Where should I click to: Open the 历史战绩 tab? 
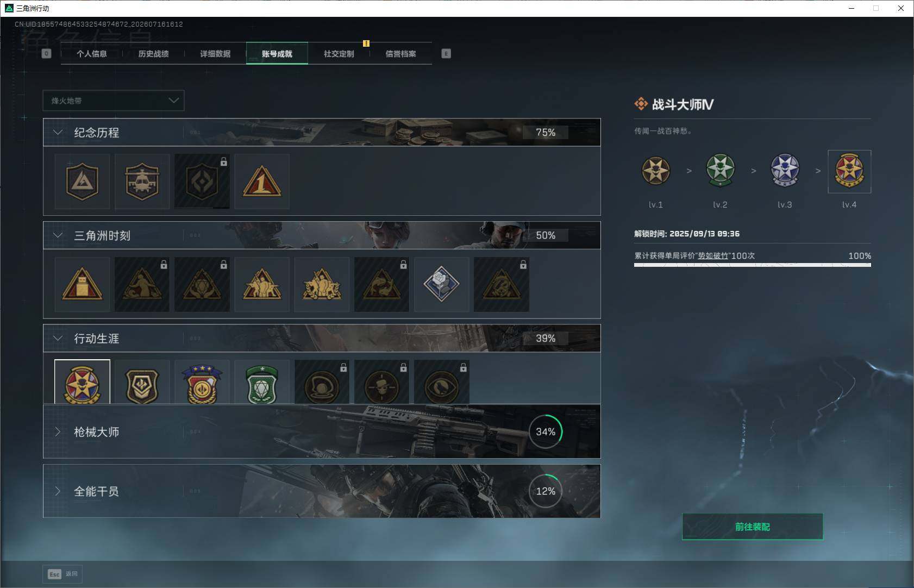click(154, 53)
